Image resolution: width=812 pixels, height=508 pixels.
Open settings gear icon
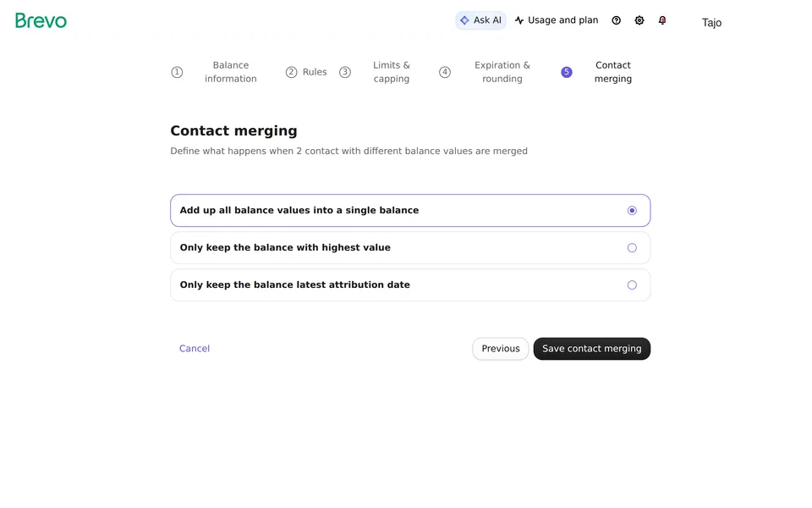click(x=639, y=20)
